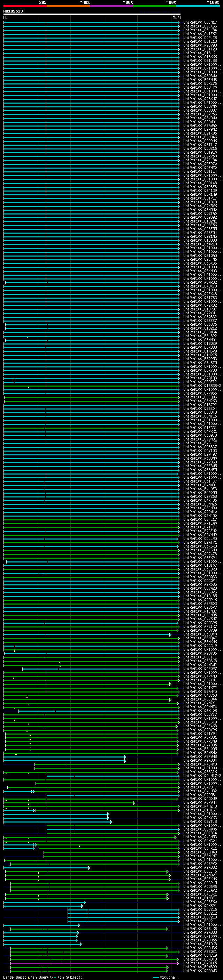The width and height of the screenshot is (223, 980).
Task: Click the orange ~40% legend color segment
Action: point(68,6)
